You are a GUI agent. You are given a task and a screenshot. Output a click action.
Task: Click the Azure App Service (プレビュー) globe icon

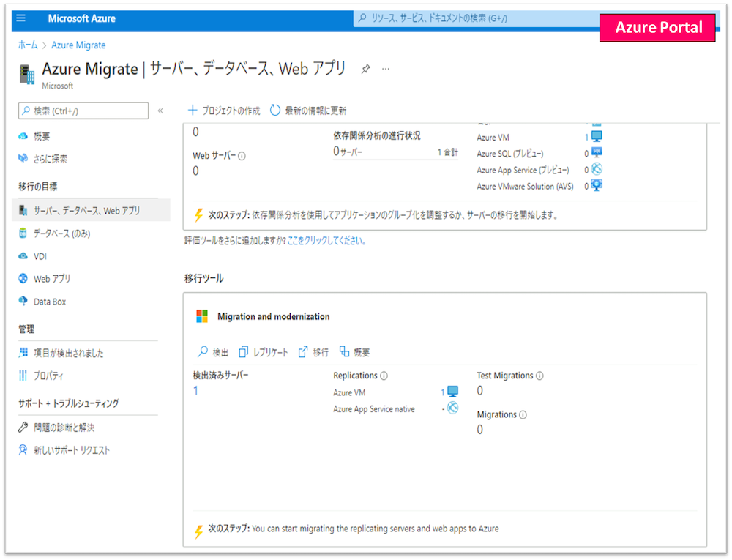point(597,169)
